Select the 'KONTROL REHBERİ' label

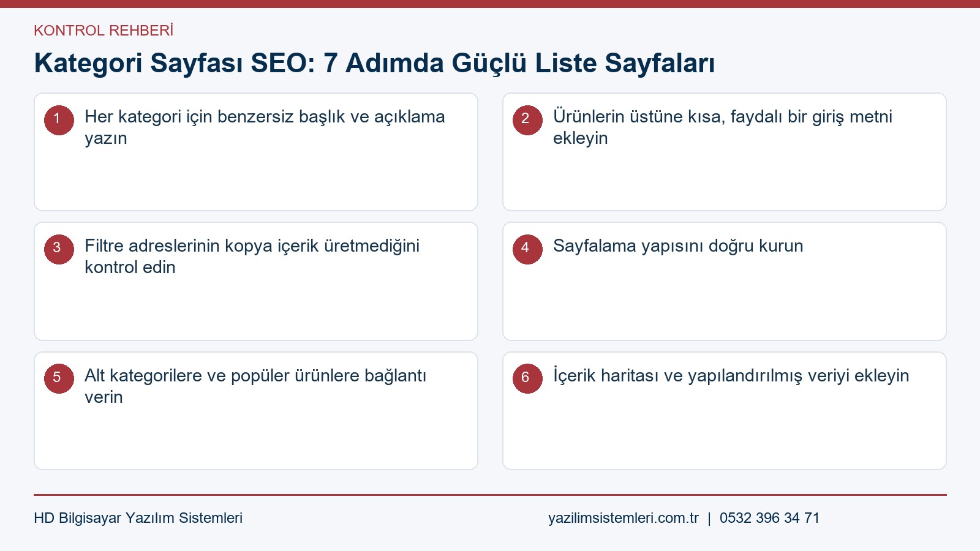coord(104,31)
